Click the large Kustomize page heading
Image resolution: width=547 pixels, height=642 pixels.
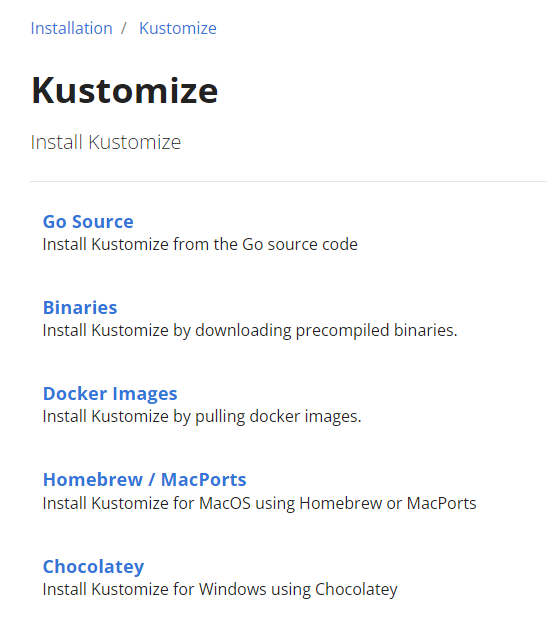(124, 90)
